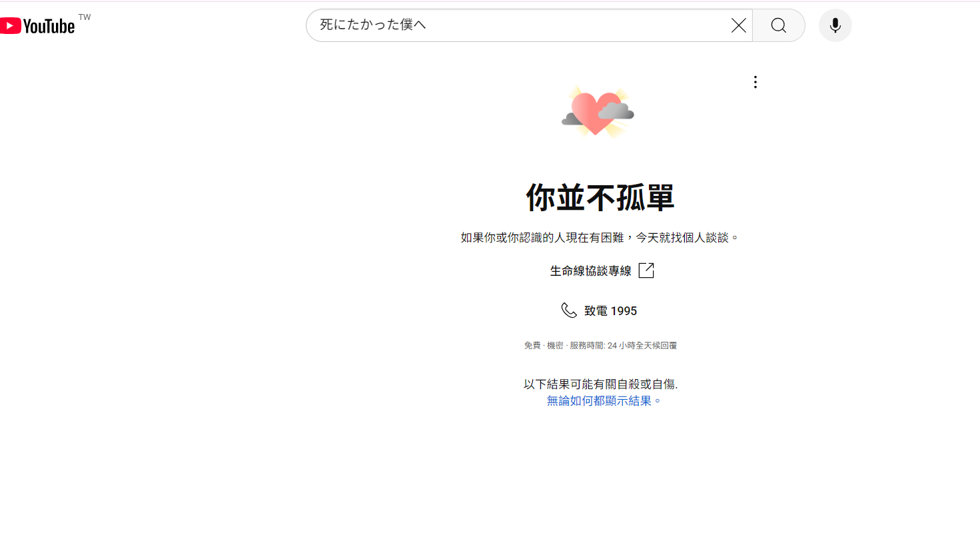The height and width of the screenshot is (537, 980).
Task: Click the phone handset icon
Action: [569, 310]
